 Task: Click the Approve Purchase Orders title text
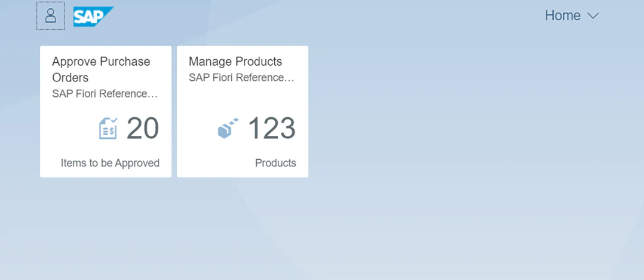coord(101,69)
